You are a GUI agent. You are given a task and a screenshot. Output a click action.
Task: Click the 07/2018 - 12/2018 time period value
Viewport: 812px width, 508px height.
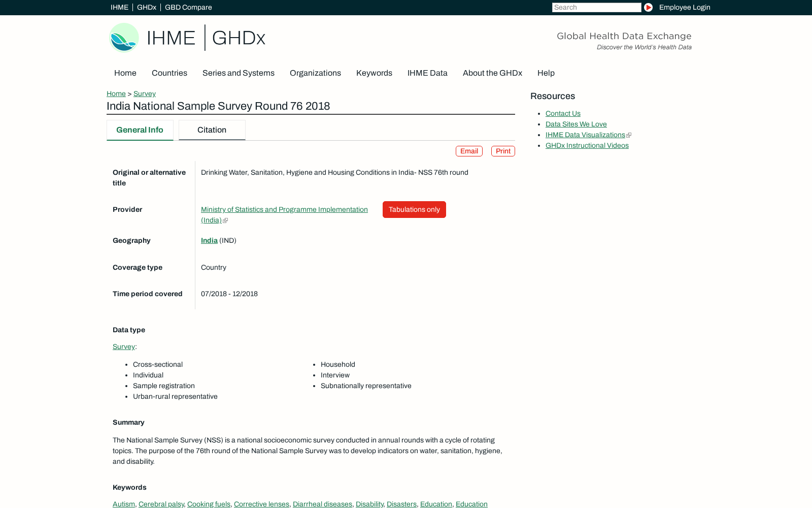(229, 294)
